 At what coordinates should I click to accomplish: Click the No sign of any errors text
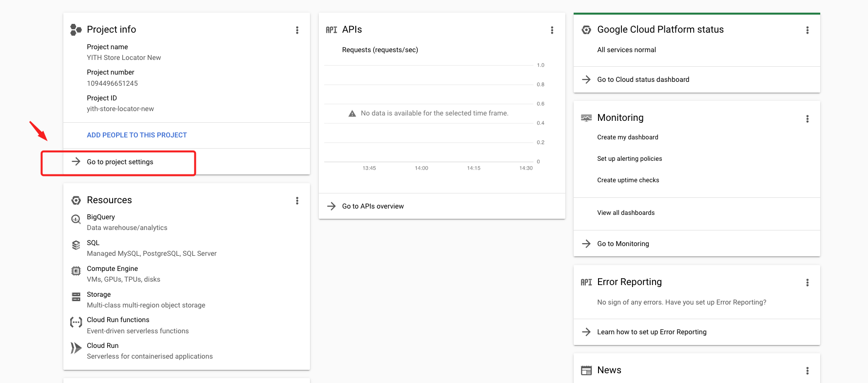(x=682, y=302)
